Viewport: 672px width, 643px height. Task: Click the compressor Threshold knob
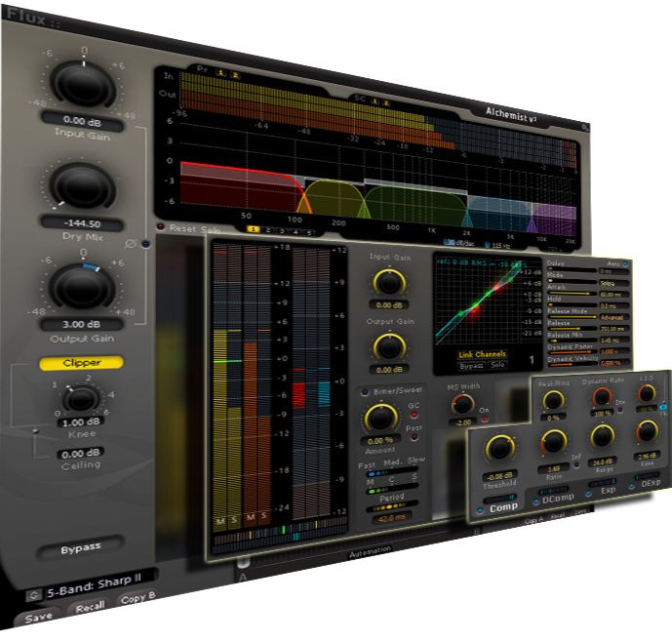pyautogui.click(x=500, y=449)
